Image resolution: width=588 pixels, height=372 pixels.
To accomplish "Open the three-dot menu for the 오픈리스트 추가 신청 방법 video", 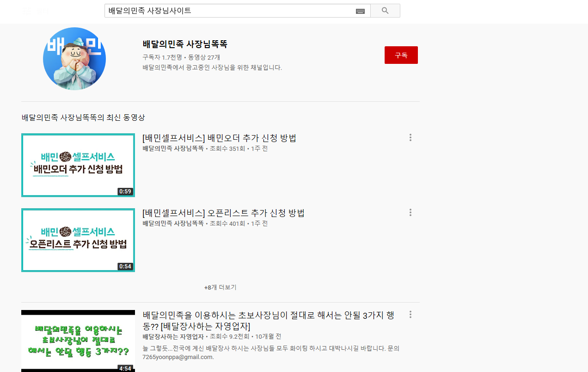I will coord(410,212).
